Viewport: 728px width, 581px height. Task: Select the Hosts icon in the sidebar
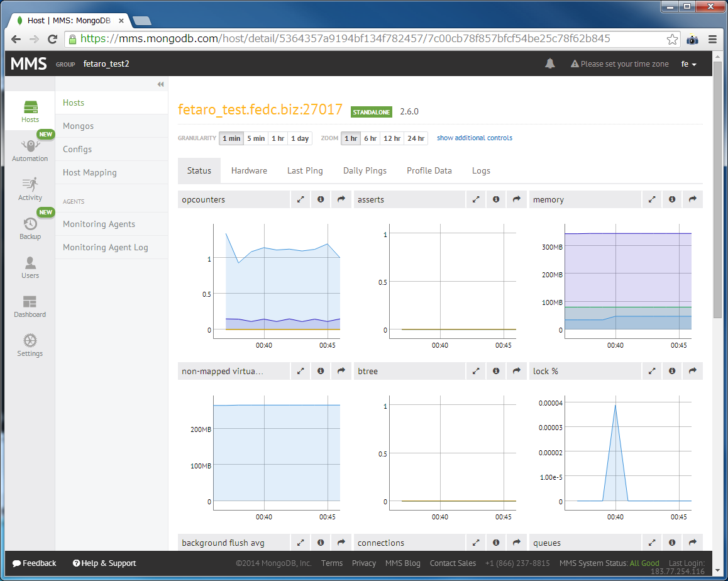pos(30,110)
